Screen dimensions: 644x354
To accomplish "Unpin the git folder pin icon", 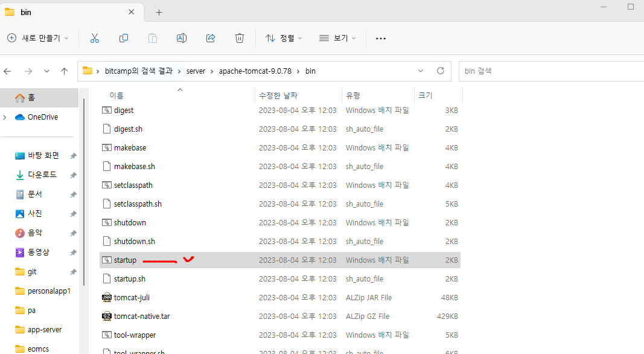I will click(73, 272).
